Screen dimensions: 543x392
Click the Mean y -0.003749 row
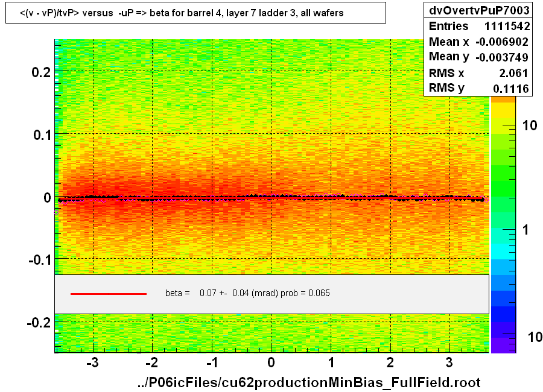(x=479, y=57)
